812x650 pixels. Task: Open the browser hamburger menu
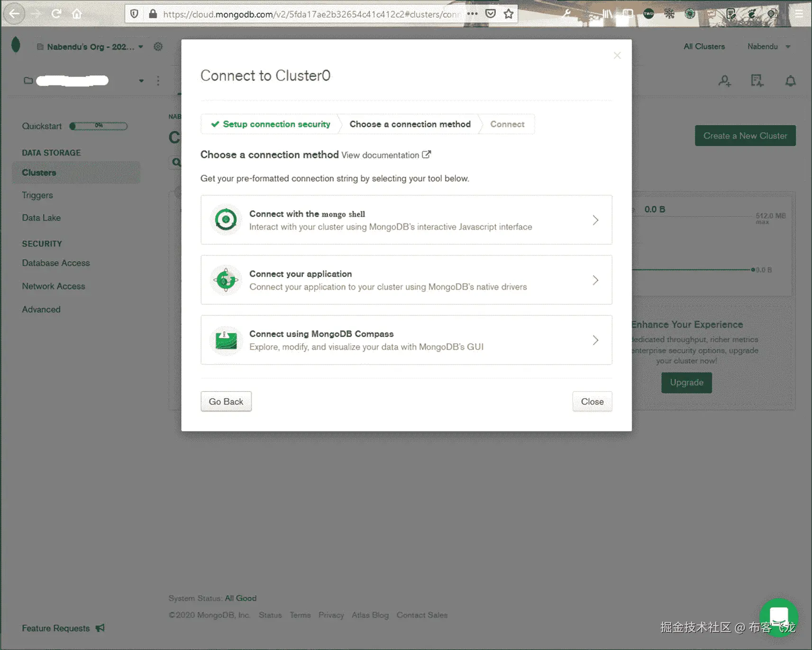(799, 14)
